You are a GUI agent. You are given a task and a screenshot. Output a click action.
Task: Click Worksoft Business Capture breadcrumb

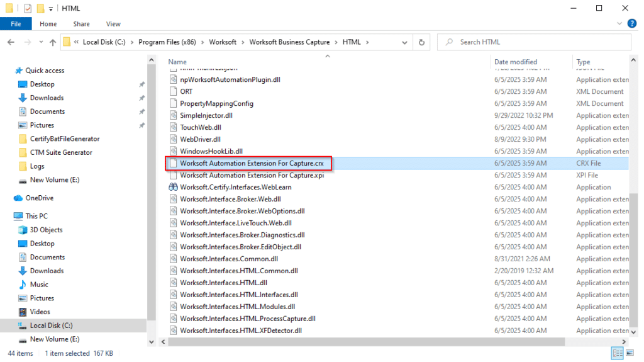click(x=289, y=42)
